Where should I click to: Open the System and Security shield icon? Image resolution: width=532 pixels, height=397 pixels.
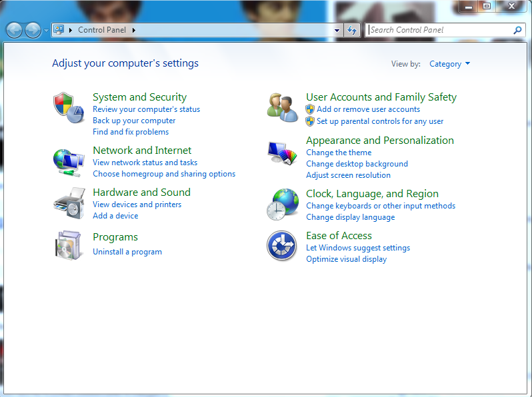click(x=69, y=108)
